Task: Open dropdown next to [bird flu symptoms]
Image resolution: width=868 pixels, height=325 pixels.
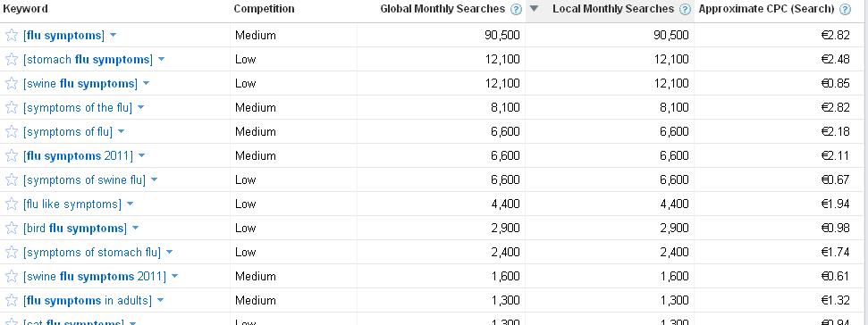Action: 135,228
